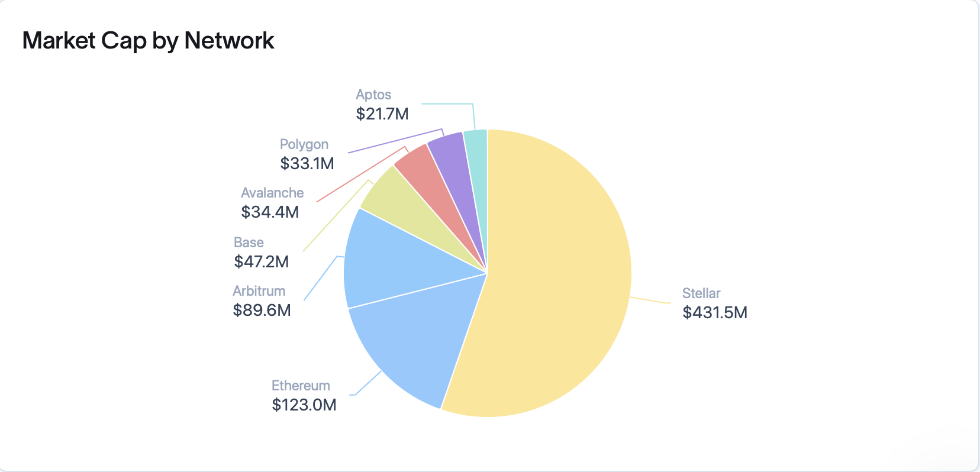This screenshot has height=472, width=980.
Task: Select the $47.2M value under Base
Action: click(261, 261)
